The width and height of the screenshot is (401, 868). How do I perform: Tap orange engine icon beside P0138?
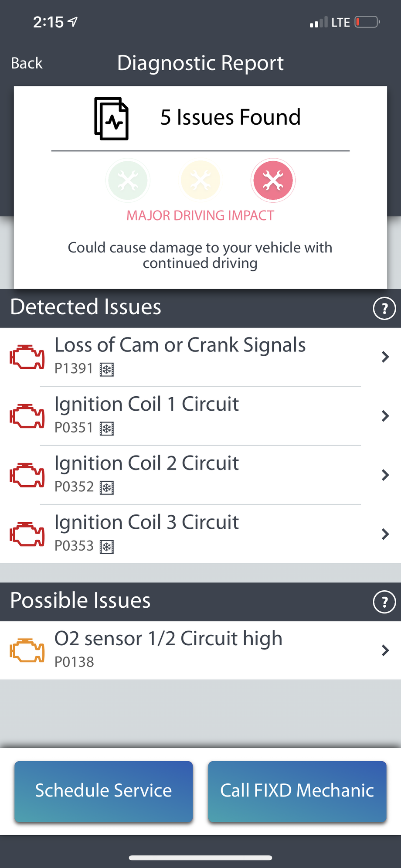[x=27, y=650]
